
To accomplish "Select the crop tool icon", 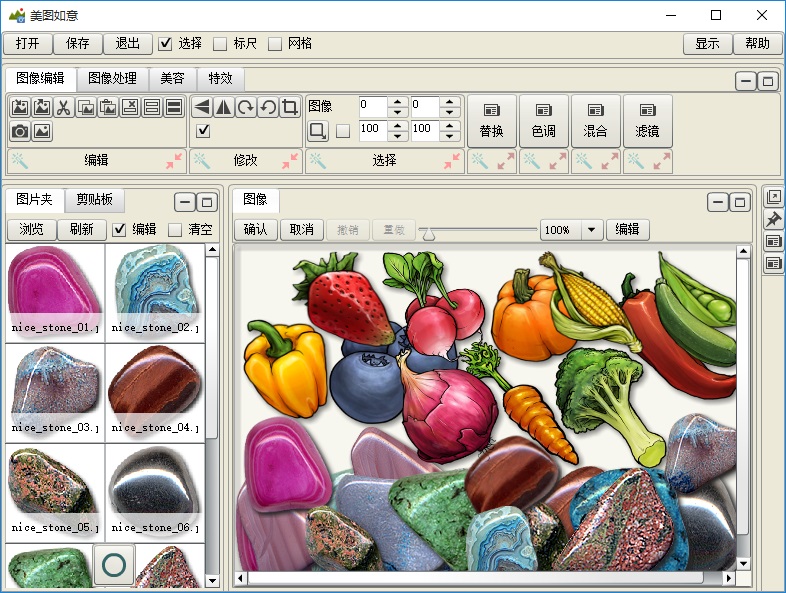I will pos(290,107).
